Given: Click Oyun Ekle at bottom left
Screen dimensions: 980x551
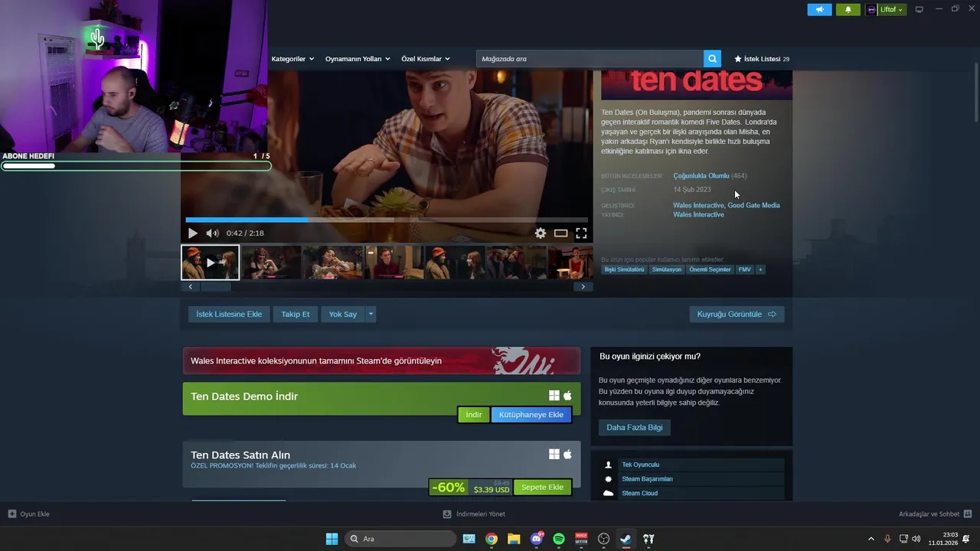Looking at the screenshot, I should 29,514.
